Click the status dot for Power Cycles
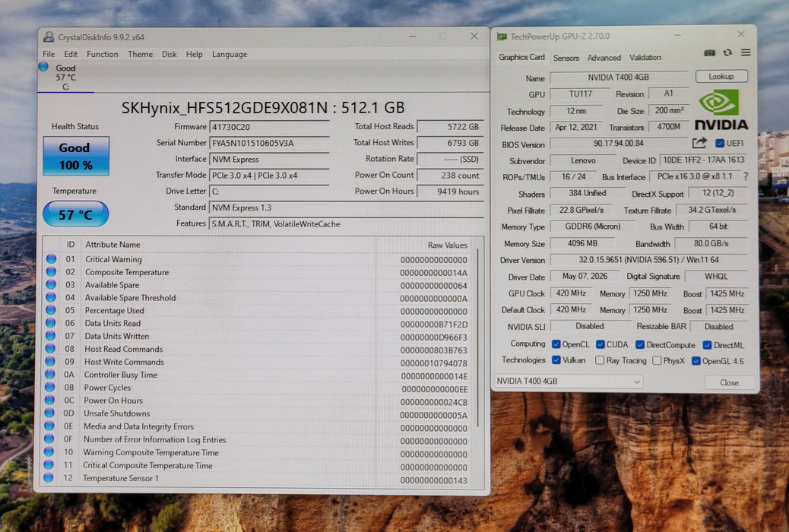 coord(49,387)
